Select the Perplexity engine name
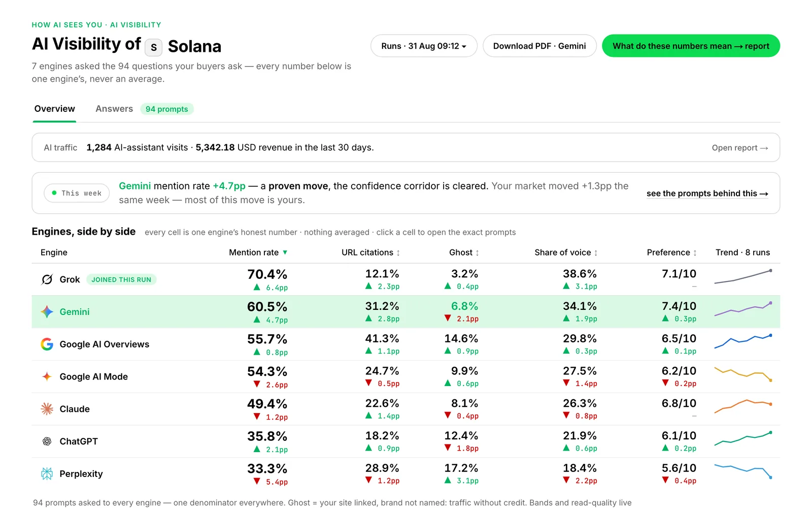 coord(81,474)
